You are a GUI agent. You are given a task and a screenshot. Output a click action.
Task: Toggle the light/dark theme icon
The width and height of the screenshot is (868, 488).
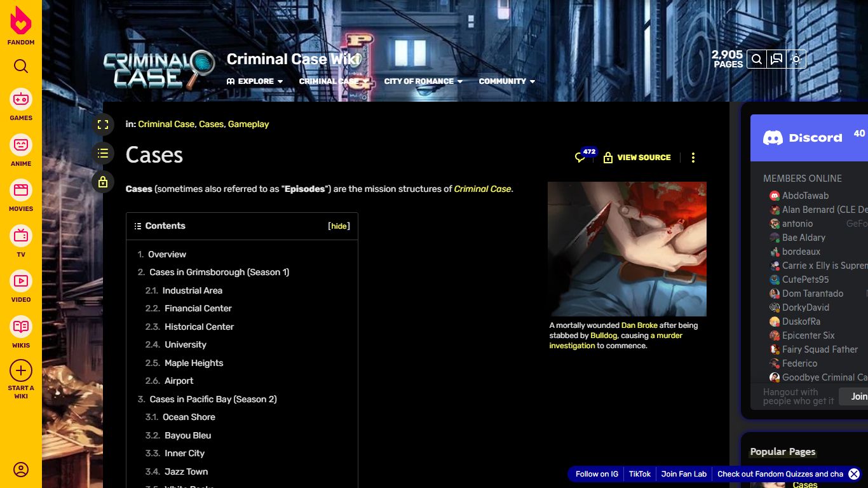tap(796, 60)
